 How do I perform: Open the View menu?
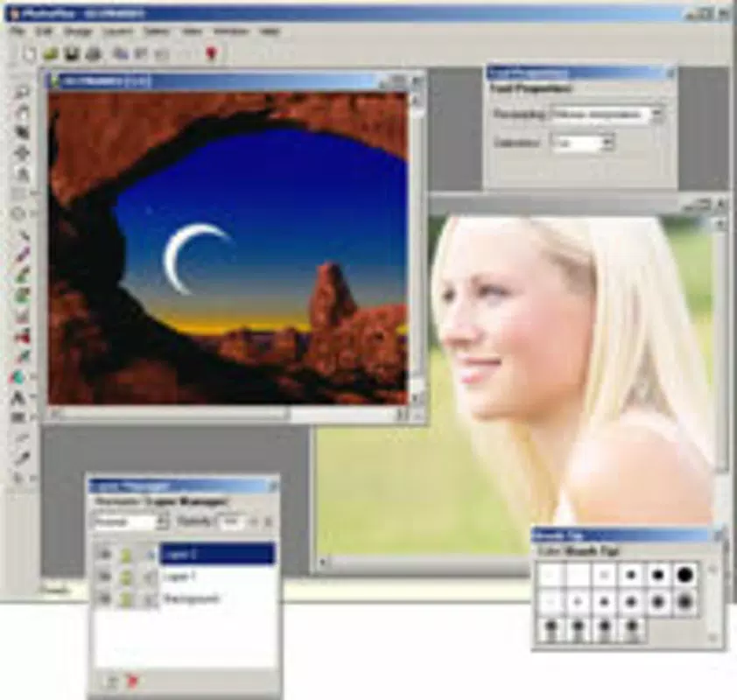pos(192,31)
